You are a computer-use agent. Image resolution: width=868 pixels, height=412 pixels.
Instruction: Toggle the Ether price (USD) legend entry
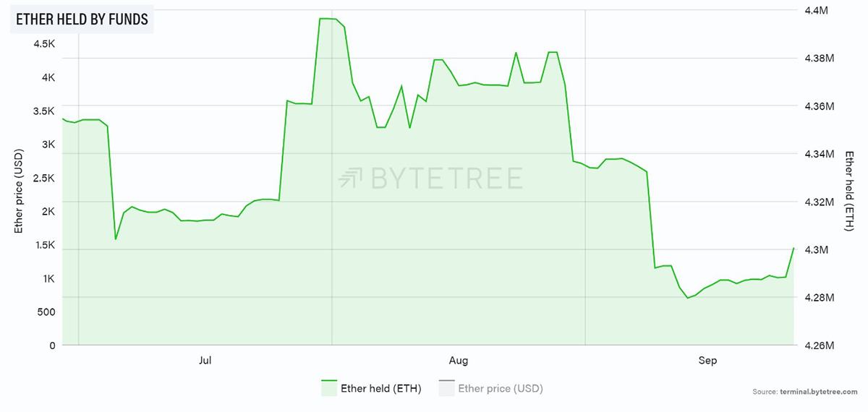(x=490, y=388)
